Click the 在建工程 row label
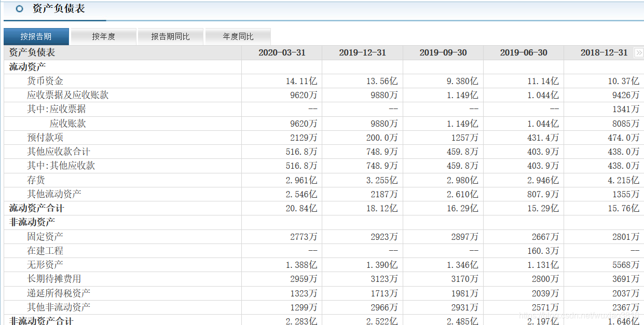This screenshot has height=325, width=644. click(45, 251)
